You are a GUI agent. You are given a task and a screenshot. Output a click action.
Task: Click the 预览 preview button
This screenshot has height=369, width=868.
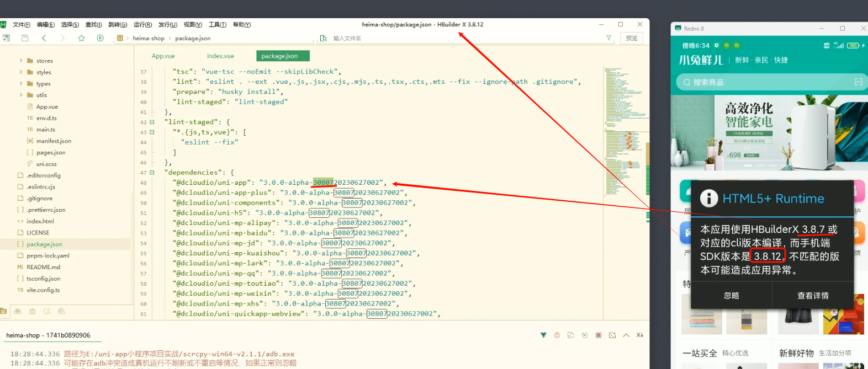pos(632,38)
